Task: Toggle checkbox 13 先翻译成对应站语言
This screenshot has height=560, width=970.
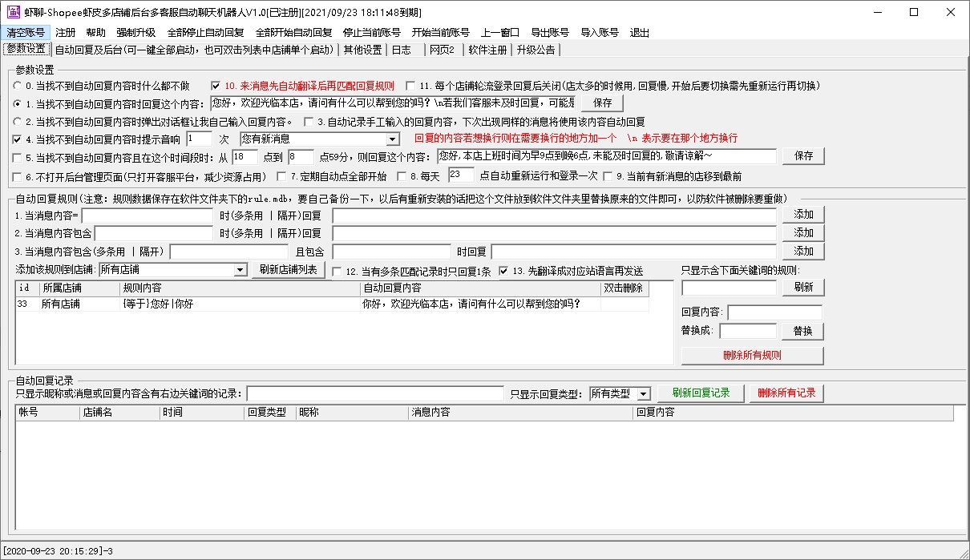Action: (503, 272)
